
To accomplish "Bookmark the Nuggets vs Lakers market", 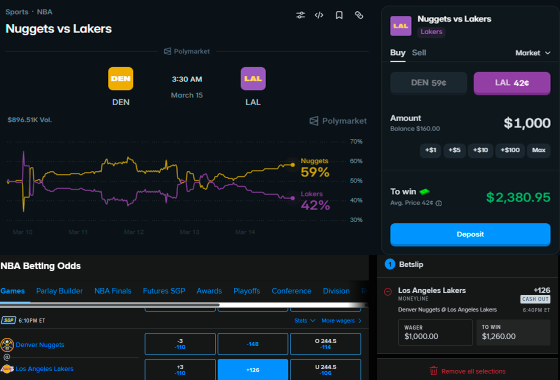I will pyautogui.click(x=339, y=15).
